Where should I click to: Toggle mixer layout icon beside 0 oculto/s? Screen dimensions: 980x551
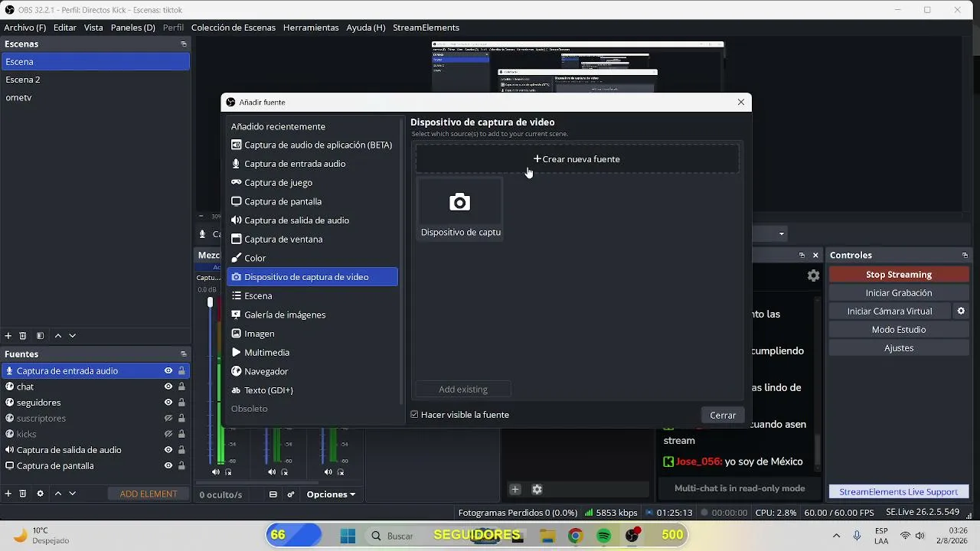(x=273, y=494)
